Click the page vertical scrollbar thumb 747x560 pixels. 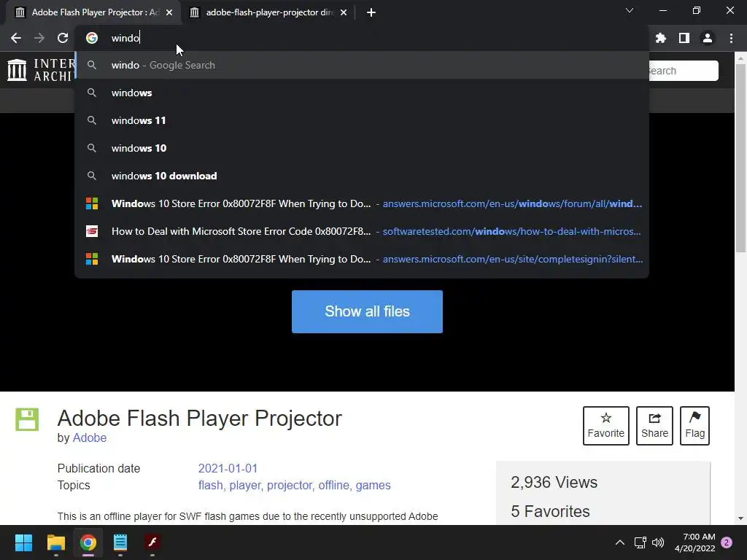click(x=740, y=157)
